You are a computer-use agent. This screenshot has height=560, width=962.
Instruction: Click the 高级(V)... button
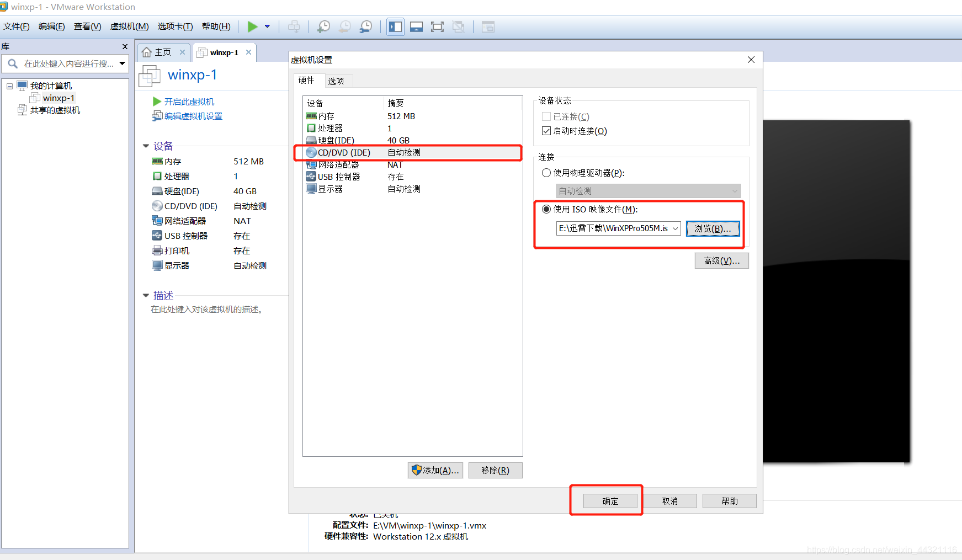point(721,261)
